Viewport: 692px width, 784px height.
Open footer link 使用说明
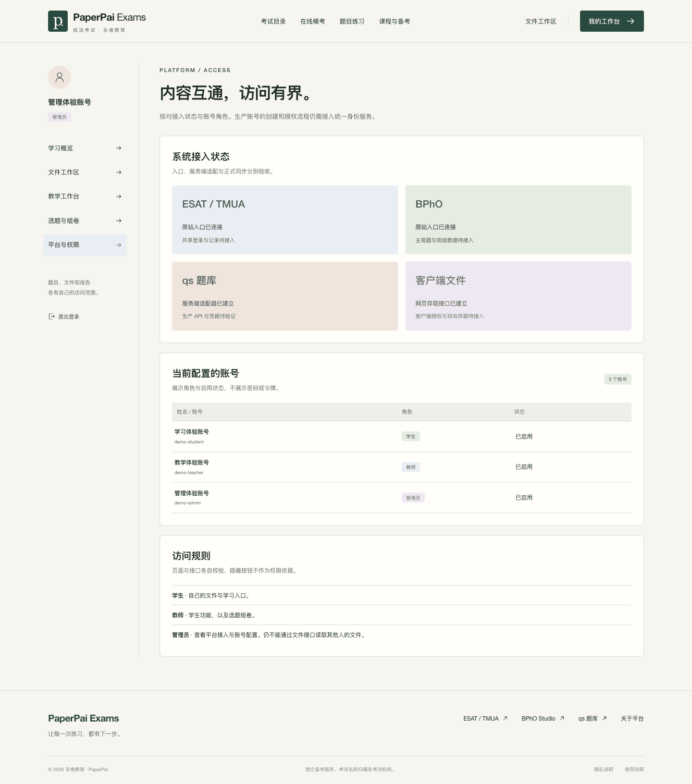point(634,769)
